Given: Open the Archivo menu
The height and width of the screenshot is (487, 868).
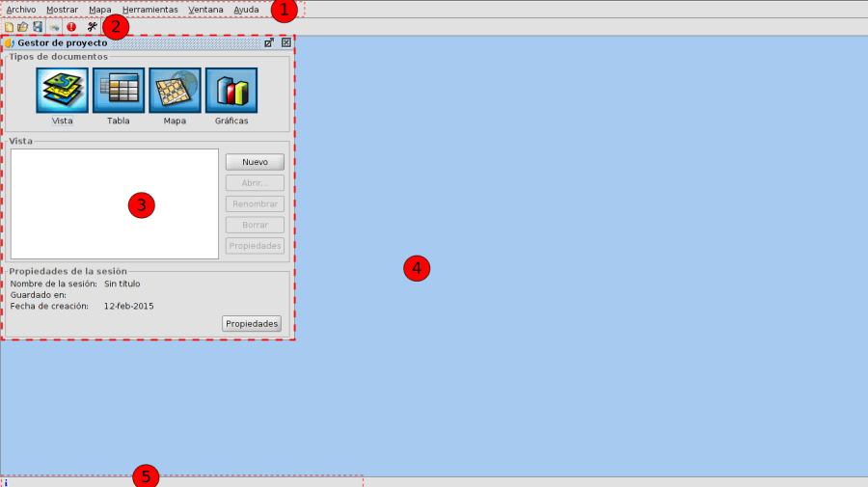Looking at the screenshot, I should coord(20,10).
